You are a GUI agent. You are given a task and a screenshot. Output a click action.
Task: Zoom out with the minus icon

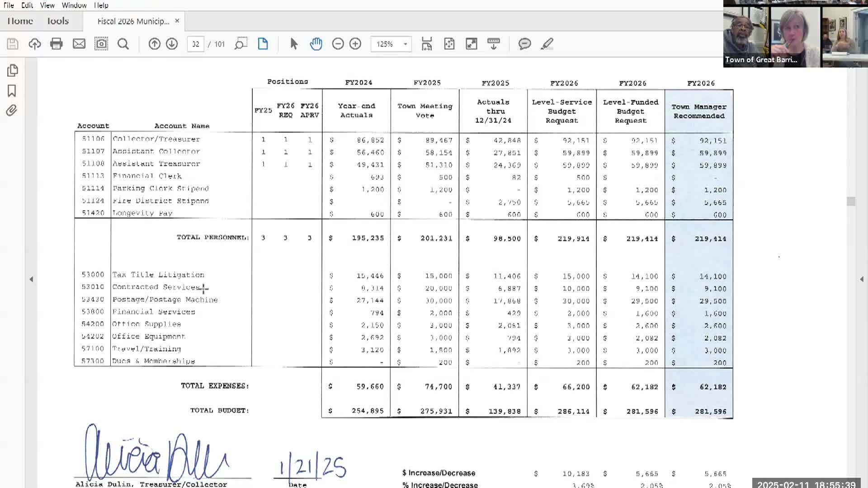coord(338,44)
